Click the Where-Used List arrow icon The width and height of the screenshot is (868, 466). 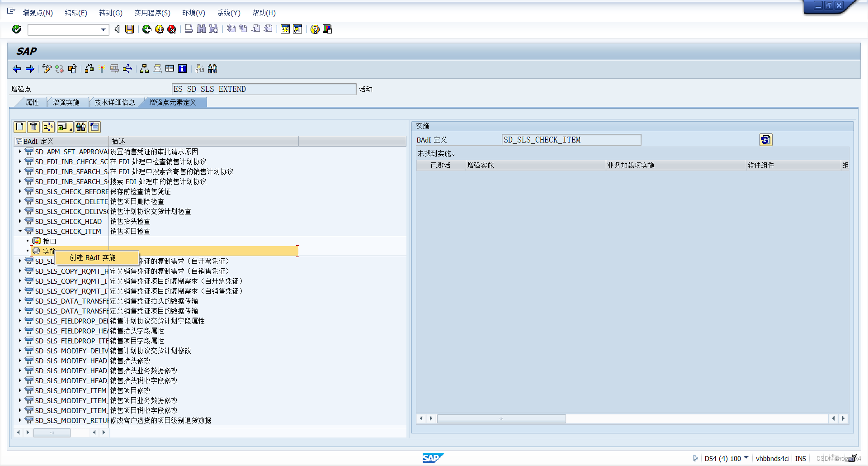click(x=127, y=69)
